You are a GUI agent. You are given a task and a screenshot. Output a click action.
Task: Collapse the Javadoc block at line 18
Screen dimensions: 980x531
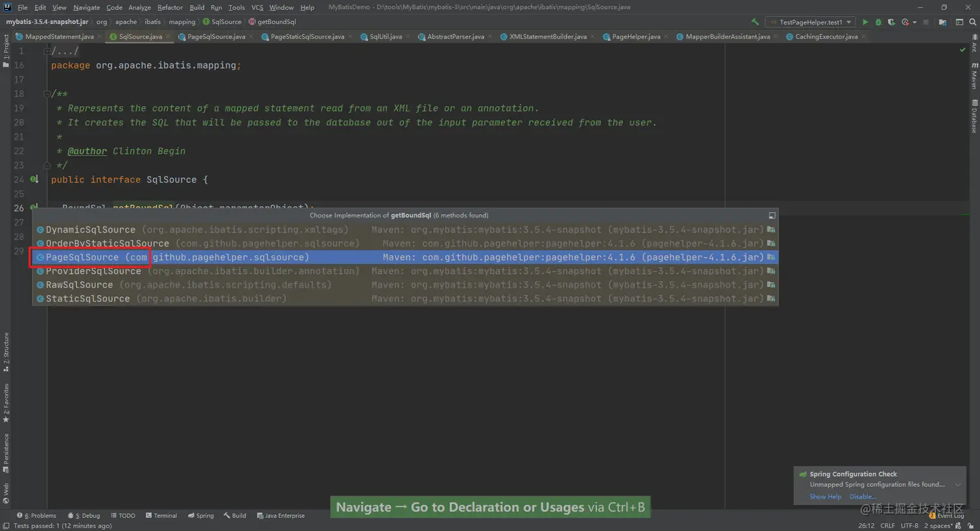[47, 94]
